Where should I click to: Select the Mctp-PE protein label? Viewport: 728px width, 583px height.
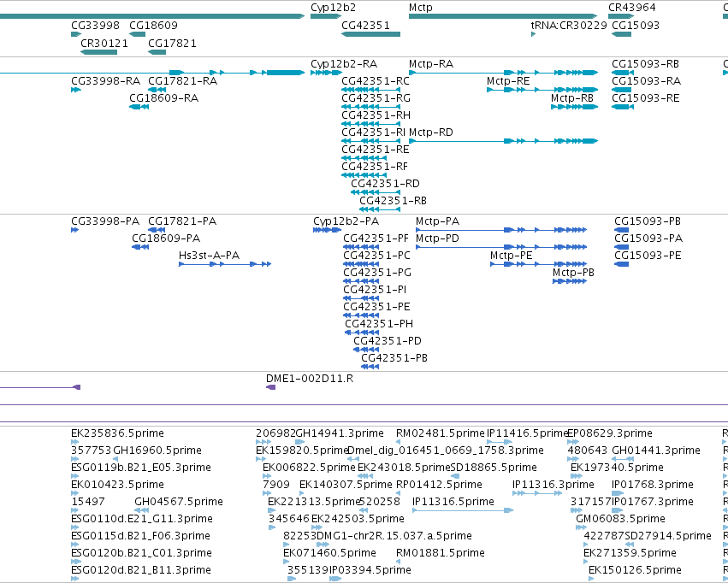point(512,256)
